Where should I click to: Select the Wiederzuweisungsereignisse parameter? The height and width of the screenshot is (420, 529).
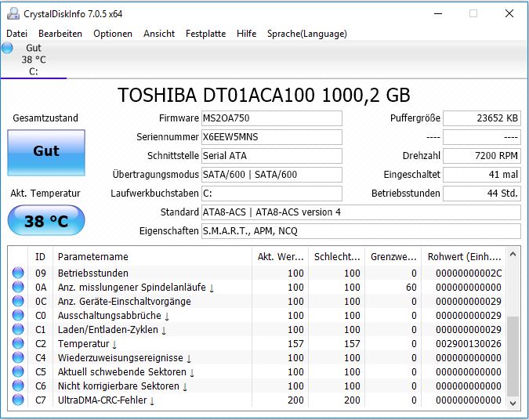coord(124,357)
